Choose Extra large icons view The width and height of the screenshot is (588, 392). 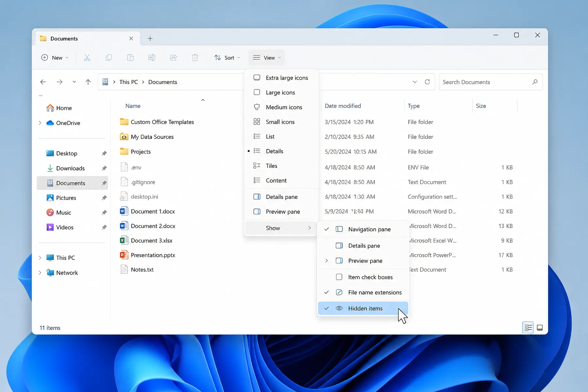tap(281, 78)
